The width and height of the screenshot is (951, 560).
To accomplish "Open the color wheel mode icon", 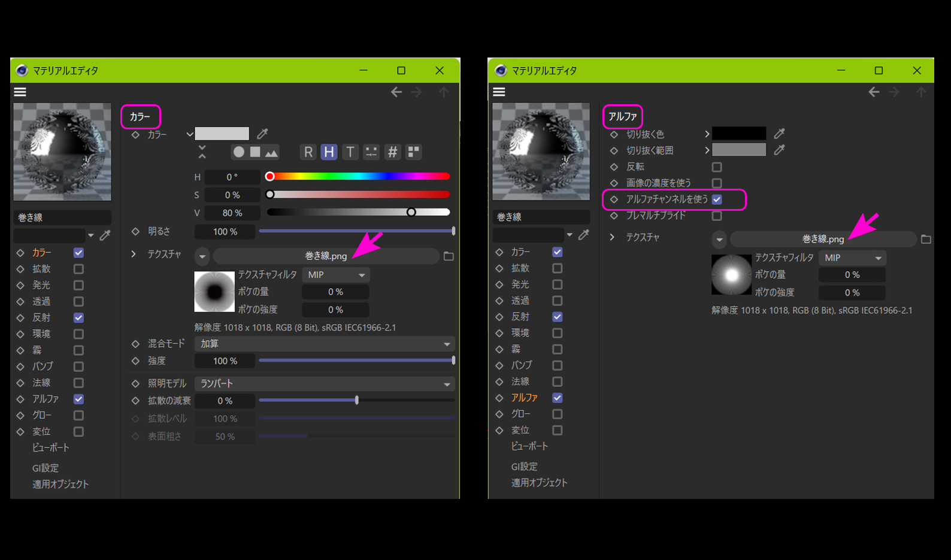I will 239,152.
